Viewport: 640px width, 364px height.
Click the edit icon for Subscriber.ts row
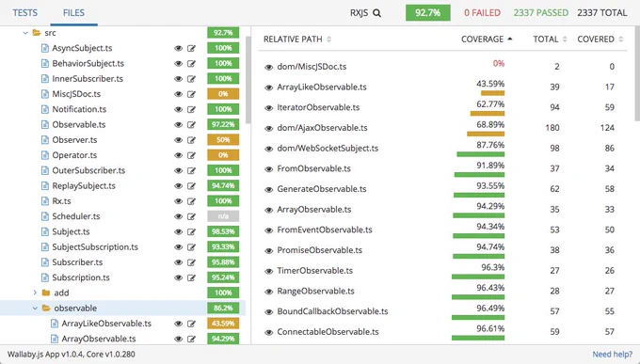(x=191, y=262)
